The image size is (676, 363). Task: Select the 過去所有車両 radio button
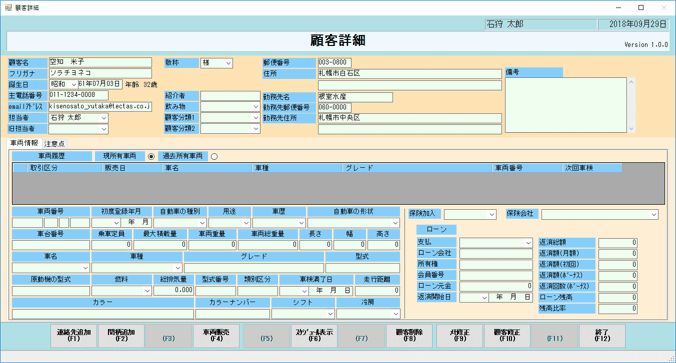click(x=214, y=156)
